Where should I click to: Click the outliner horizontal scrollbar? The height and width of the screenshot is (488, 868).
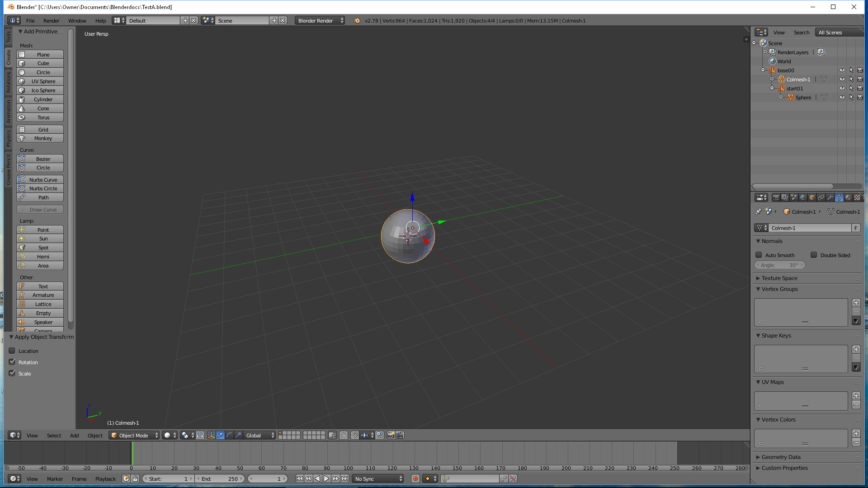(793, 186)
